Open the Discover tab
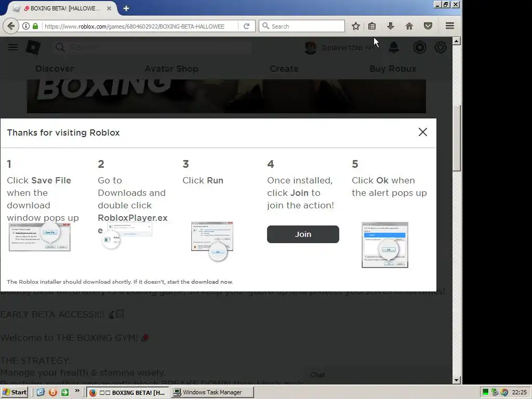532x399 pixels. coord(55,69)
